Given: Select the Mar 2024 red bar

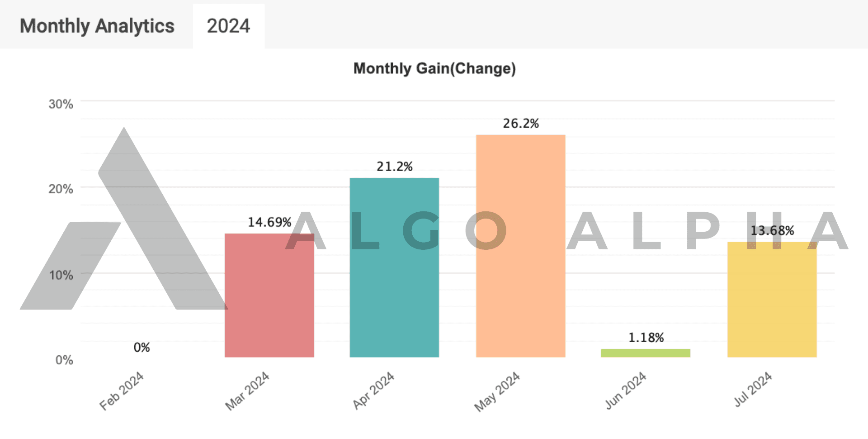Looking at the screenshot, I should pyautogui.click(x=269, y=294).
